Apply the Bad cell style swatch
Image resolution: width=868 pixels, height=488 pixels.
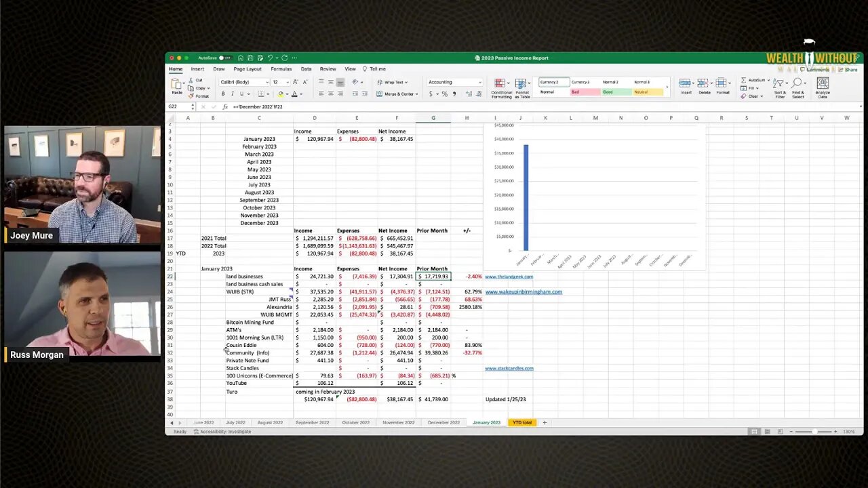(585, 91)
